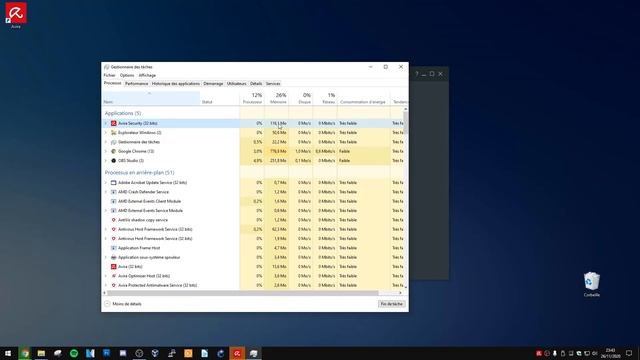This screenshot has height=360, width=640.
Task: Click the Applications (5) group header
Action: click(123, 113)
